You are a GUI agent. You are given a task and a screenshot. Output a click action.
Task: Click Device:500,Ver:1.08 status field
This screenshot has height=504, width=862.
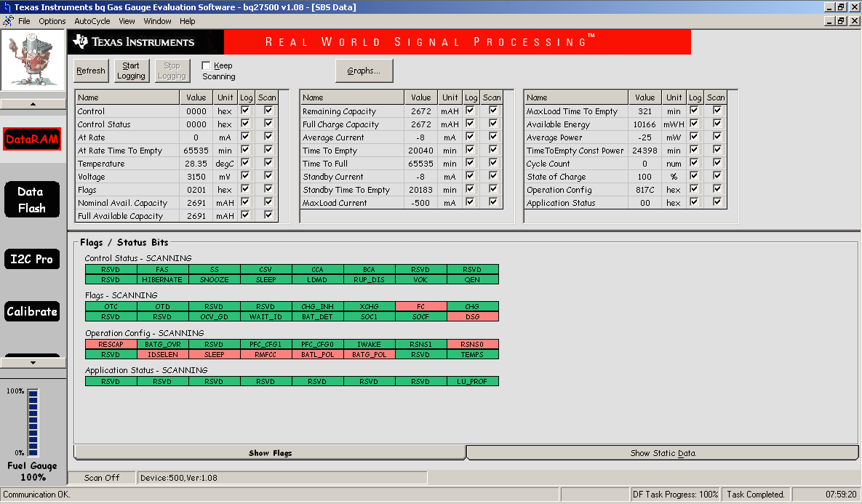click(x=282, y=478)
